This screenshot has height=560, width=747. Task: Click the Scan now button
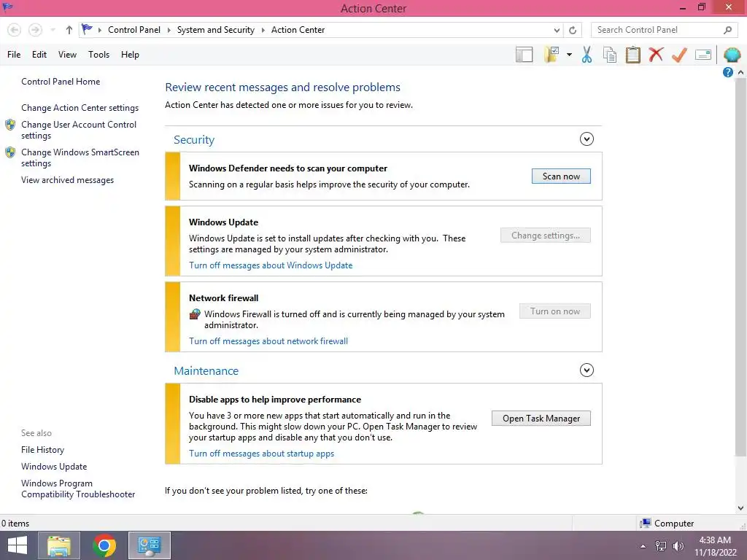click(x=561, y=176)
